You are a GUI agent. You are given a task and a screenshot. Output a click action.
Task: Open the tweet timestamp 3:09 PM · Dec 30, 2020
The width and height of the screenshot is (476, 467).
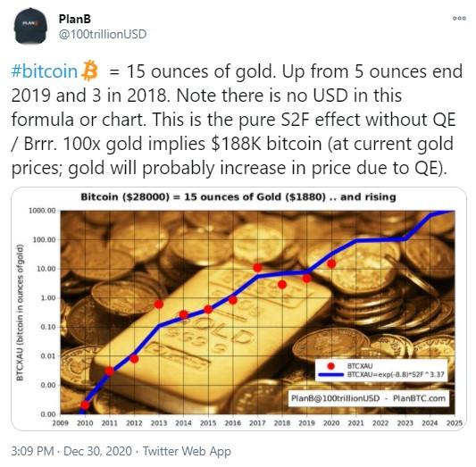point(71,451)
